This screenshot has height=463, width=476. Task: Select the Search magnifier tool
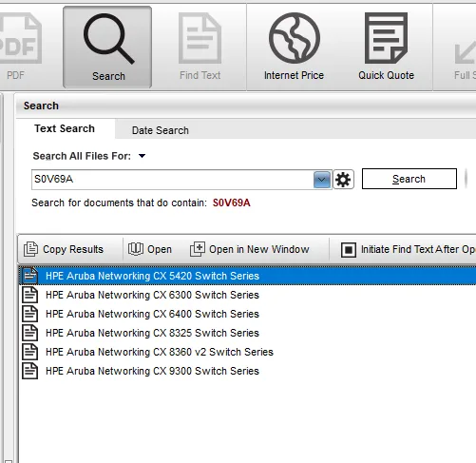[107, 47]
